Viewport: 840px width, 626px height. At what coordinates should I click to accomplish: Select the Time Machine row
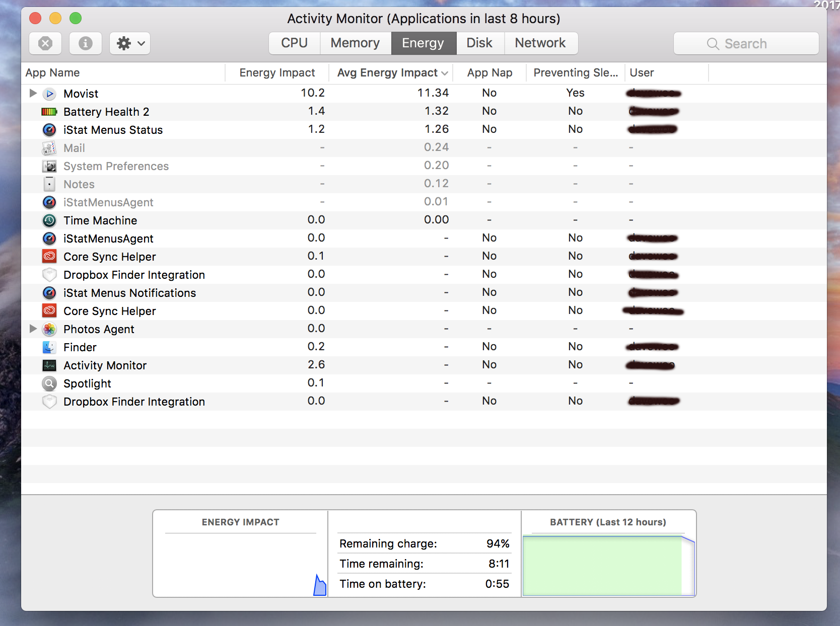(x=424, y=220)
